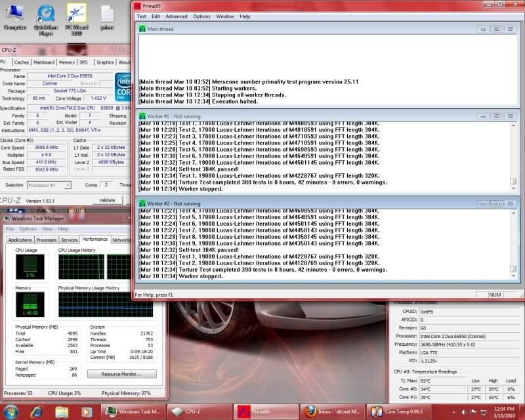Click the Worker #1 scrollbar thumb
Viewport: 525px width, 420px height.
(513, 182)
